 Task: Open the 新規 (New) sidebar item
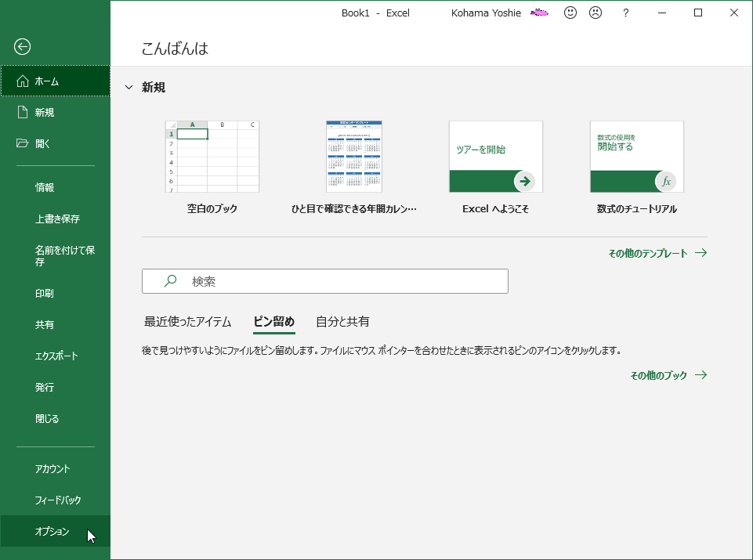(45, 111)
